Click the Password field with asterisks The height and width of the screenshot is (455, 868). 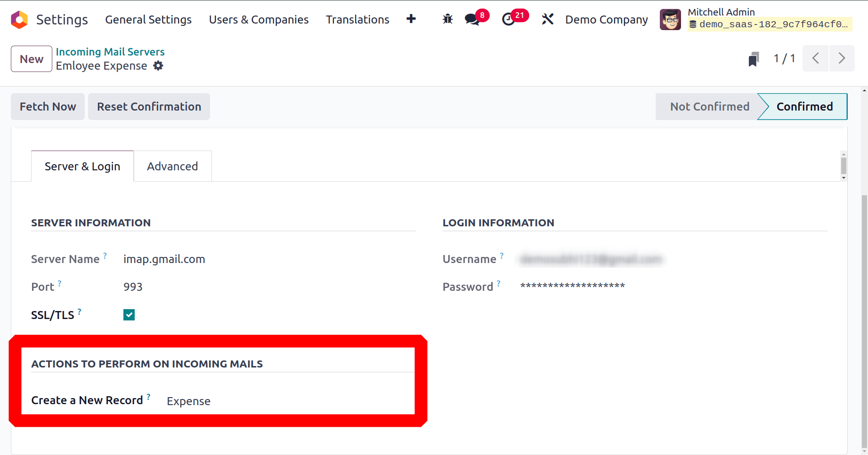(x=572, y=286)
